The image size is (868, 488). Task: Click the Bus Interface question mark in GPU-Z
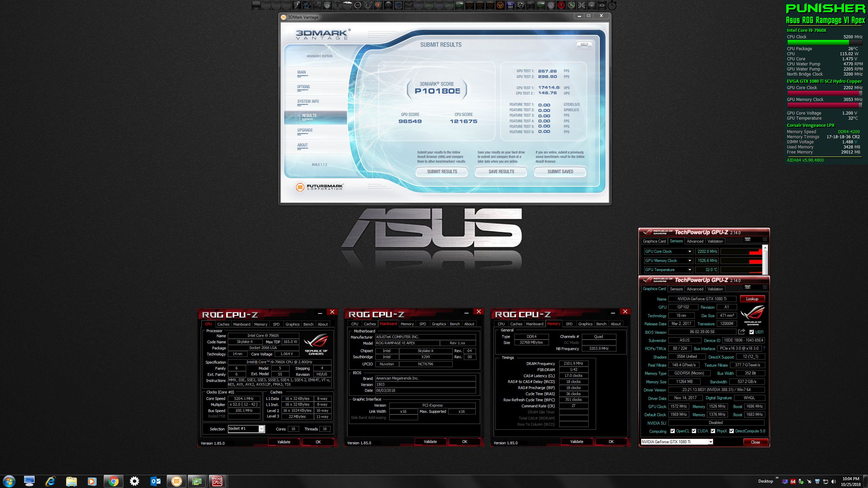coord(764,348)
